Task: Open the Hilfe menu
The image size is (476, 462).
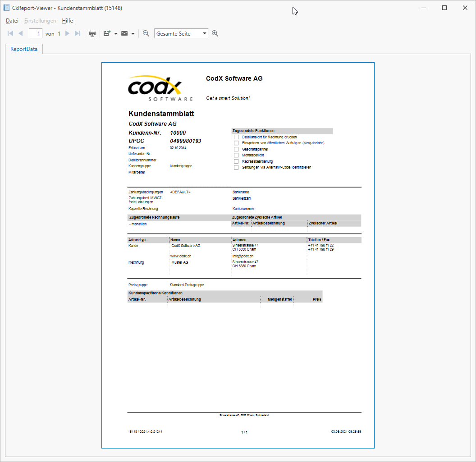Action: click(x=67, y=21)
